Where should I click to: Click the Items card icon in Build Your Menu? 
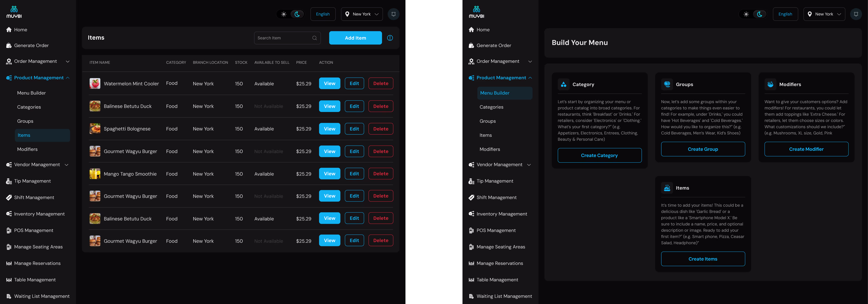pos(667,188)
